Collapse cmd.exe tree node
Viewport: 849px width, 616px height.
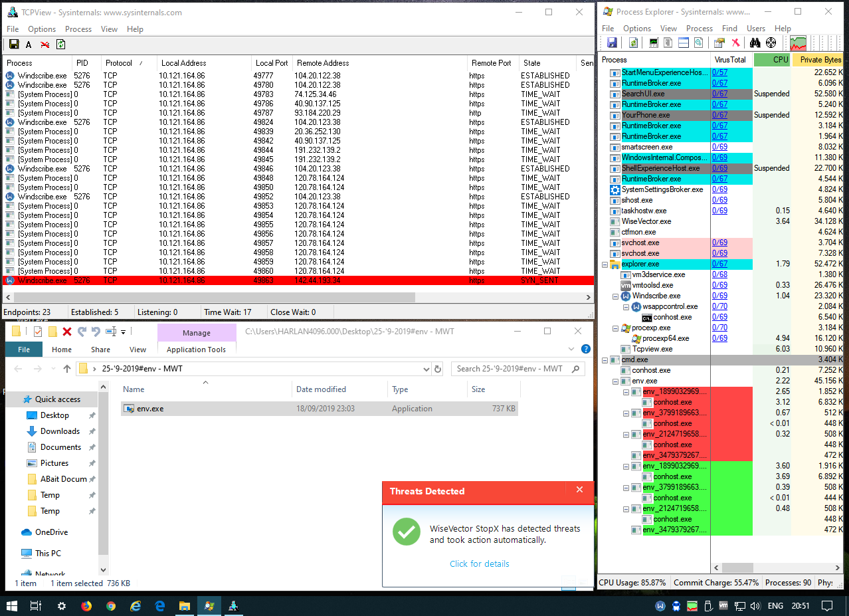(x=605, y=359)
